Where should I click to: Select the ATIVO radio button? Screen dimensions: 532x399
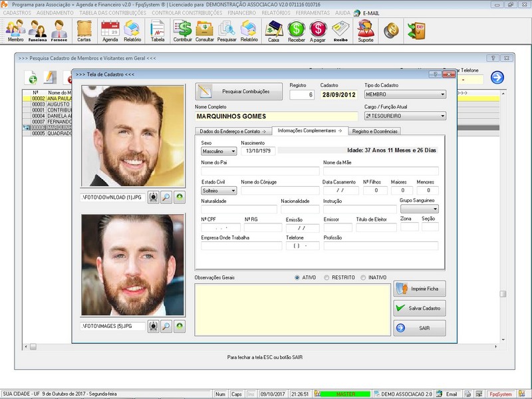(297, 277)
